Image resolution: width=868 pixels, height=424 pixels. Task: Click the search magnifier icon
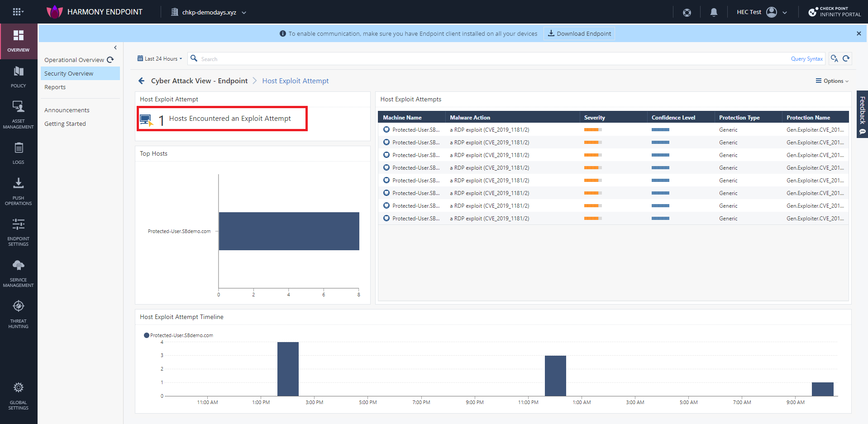(194, 58)
